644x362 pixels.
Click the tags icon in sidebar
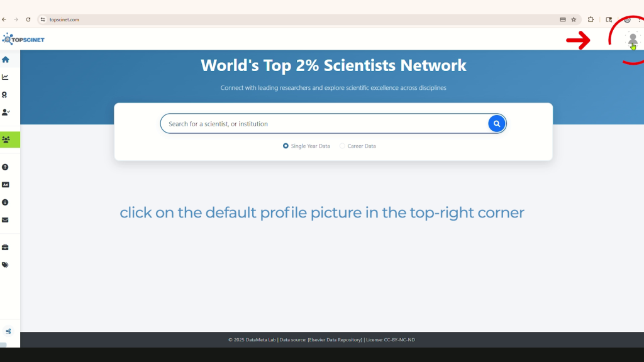(x=6, y=265)
